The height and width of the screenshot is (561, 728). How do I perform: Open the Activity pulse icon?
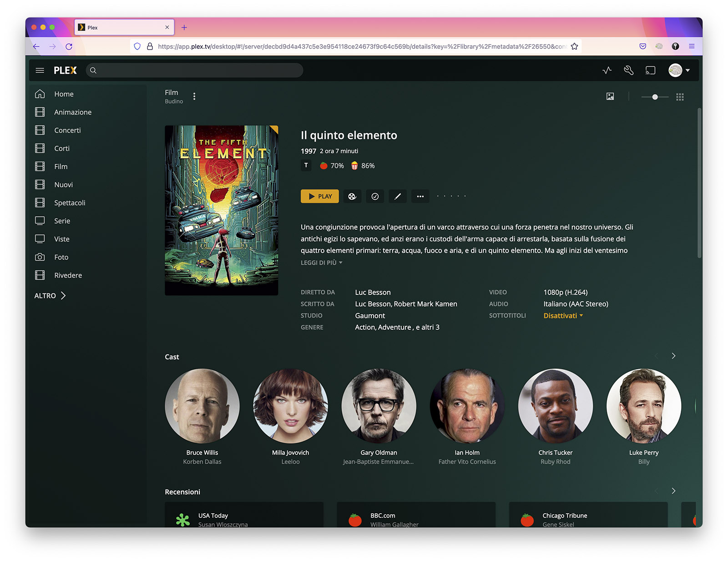[607, 71]
